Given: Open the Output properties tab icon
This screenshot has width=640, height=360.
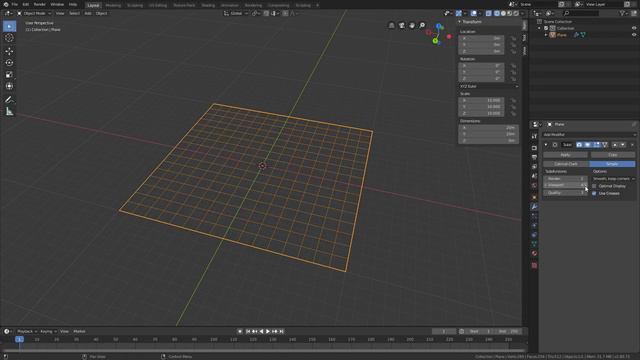Looking at the screenshot, I should (534, 157).
